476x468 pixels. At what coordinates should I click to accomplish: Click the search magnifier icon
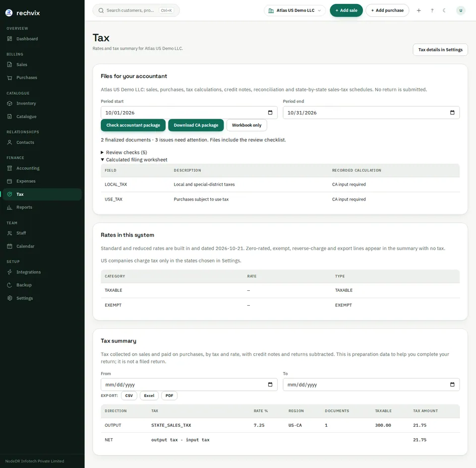[101, 10]
